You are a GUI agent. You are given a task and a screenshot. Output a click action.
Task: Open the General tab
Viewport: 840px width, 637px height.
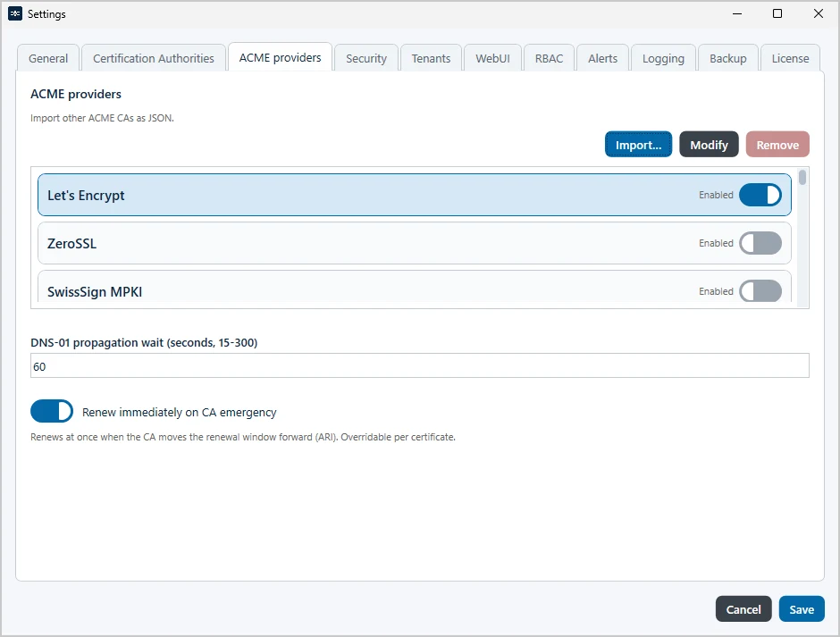tap(48, 58)
